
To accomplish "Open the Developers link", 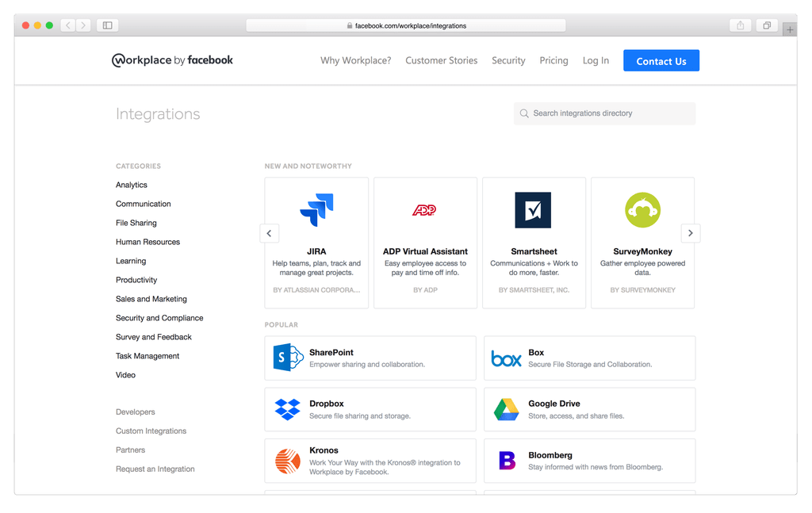I will [x=136, y=412].
